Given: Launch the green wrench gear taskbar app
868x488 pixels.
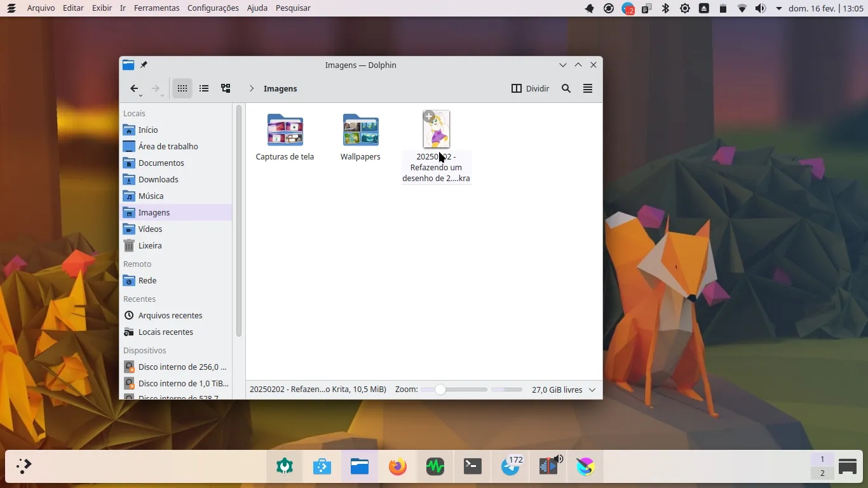Looking at the screenshot, I should [x=285, y=466].
